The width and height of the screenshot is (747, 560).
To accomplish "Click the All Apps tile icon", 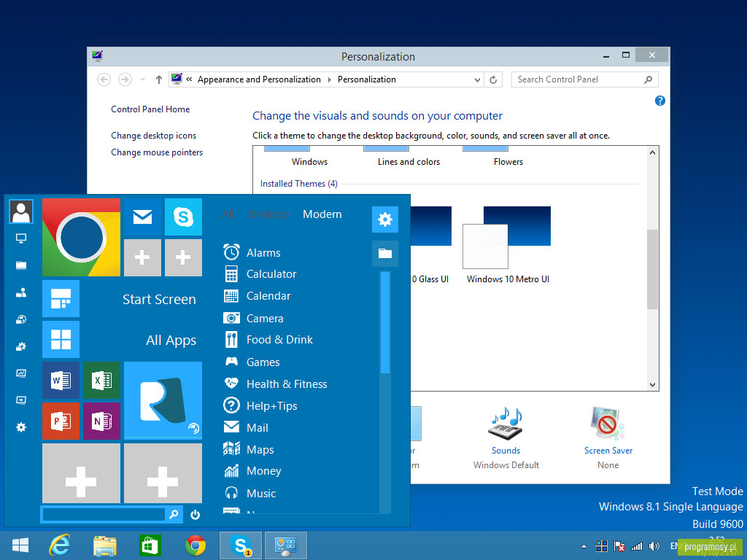I will [61, 340].
